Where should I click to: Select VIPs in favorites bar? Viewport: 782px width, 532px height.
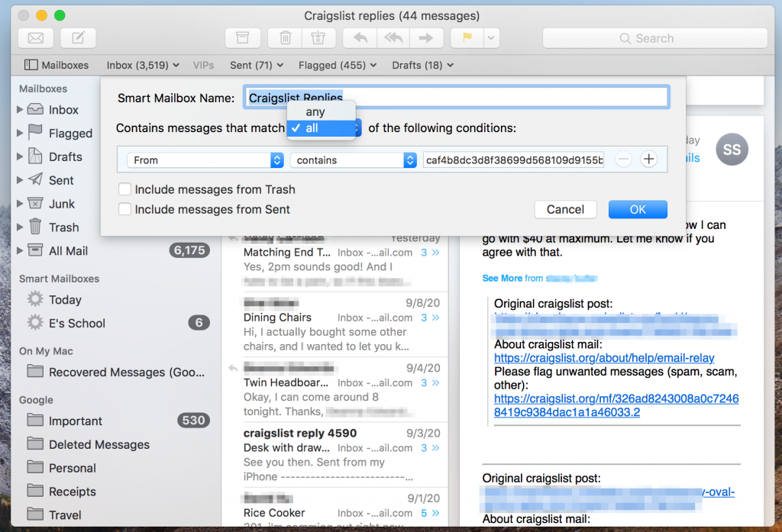203,66
